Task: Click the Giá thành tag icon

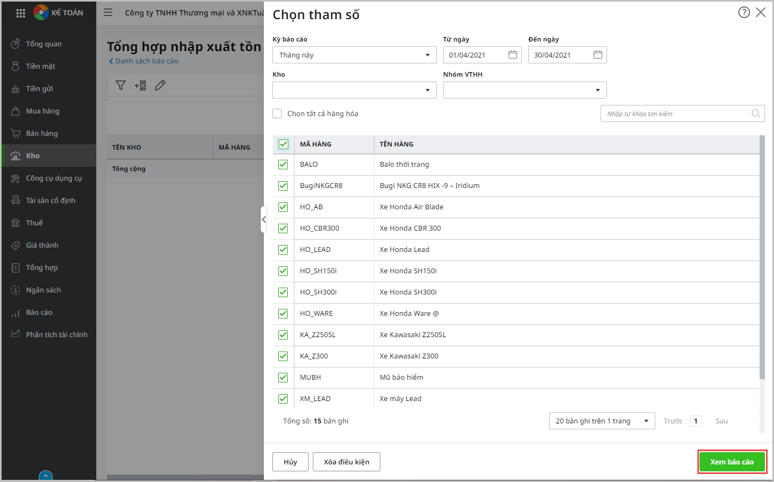Action: tap(15, 245)
